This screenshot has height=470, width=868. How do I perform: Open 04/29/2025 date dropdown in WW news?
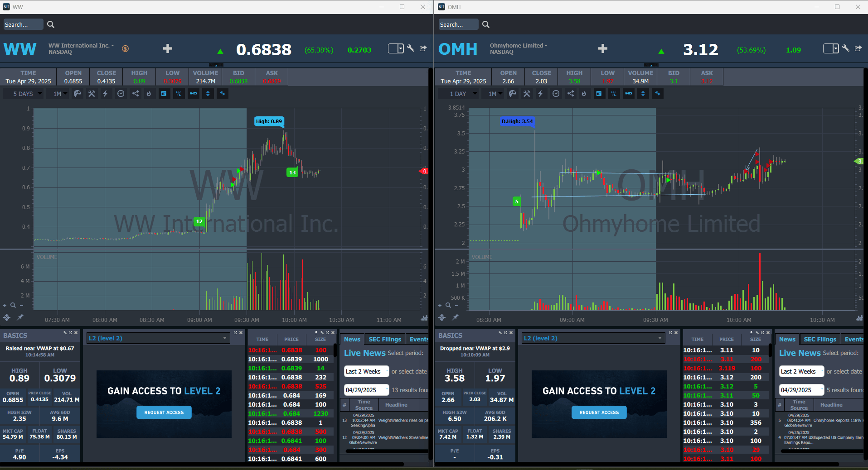point(367,390)
